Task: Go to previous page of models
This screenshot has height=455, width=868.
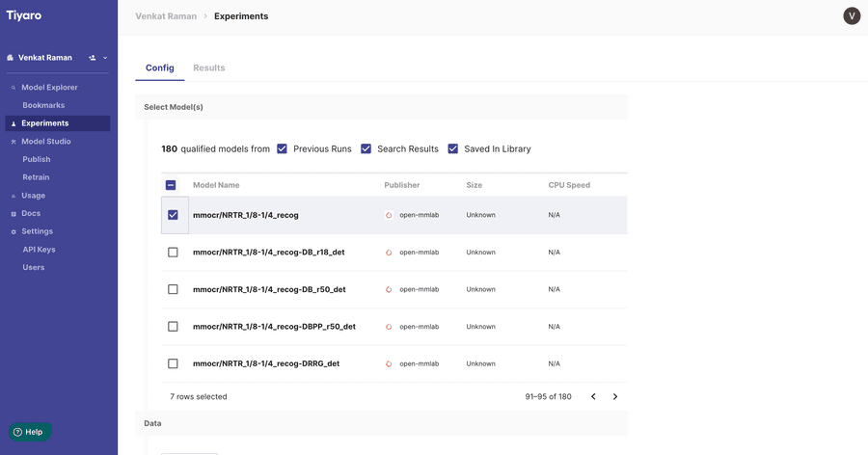Action: (593, 397)
